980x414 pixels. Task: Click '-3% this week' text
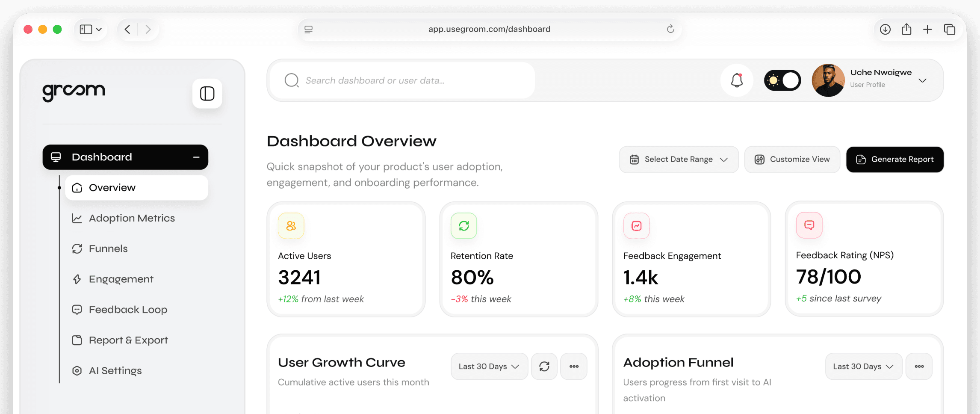(x=481, y=299)
